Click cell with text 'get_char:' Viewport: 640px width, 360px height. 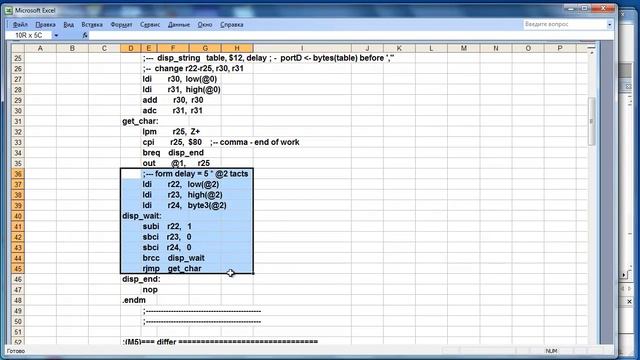point(140,121)
